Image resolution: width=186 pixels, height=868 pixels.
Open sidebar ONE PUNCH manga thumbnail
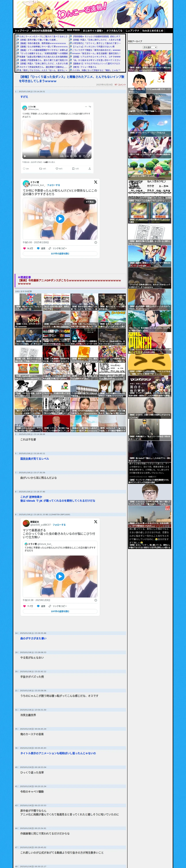(149, 343)
